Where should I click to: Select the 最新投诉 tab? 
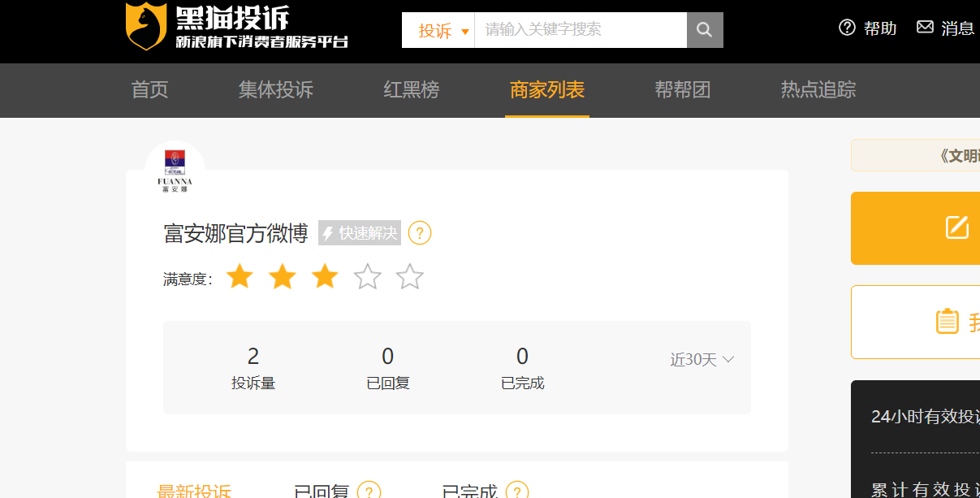click(x=194, y=491)
